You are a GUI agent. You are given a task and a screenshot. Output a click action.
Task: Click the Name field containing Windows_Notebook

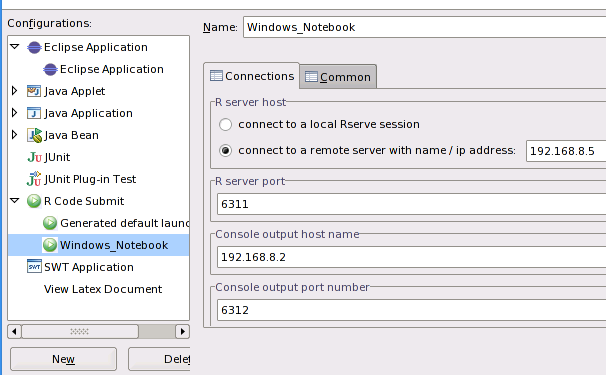pos(424,27)
